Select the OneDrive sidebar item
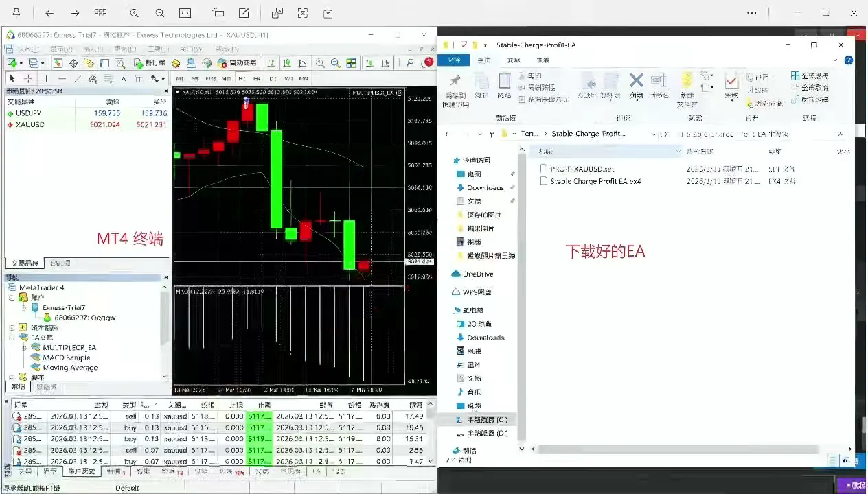868x494 pixels. [478, 274]
